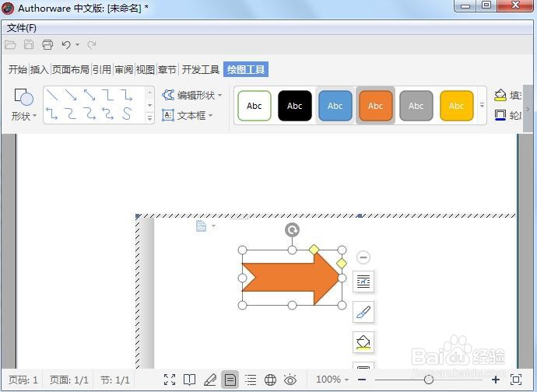Switch to the 插入 tab
The image size is (537, 392).
(40, 69)
